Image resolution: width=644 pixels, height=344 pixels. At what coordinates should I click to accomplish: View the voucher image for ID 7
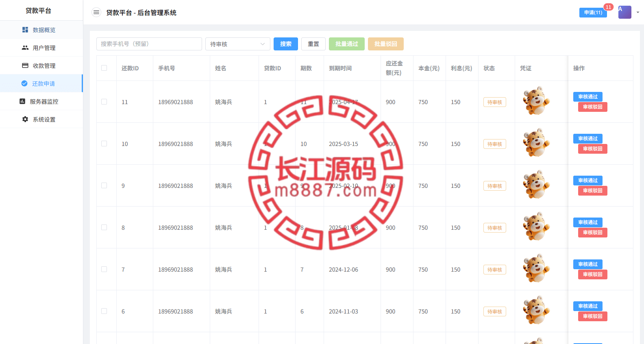pyautogui.click(x=536, y=268)
